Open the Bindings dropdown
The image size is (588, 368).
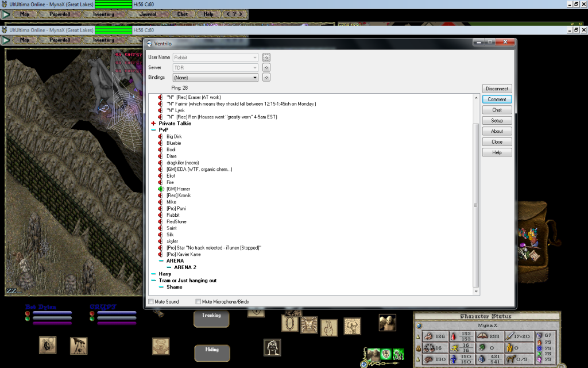coord(215,78)
